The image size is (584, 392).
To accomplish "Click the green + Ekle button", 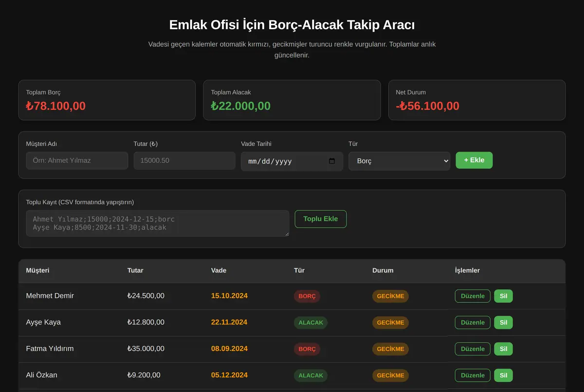I will tap(474, 160).
